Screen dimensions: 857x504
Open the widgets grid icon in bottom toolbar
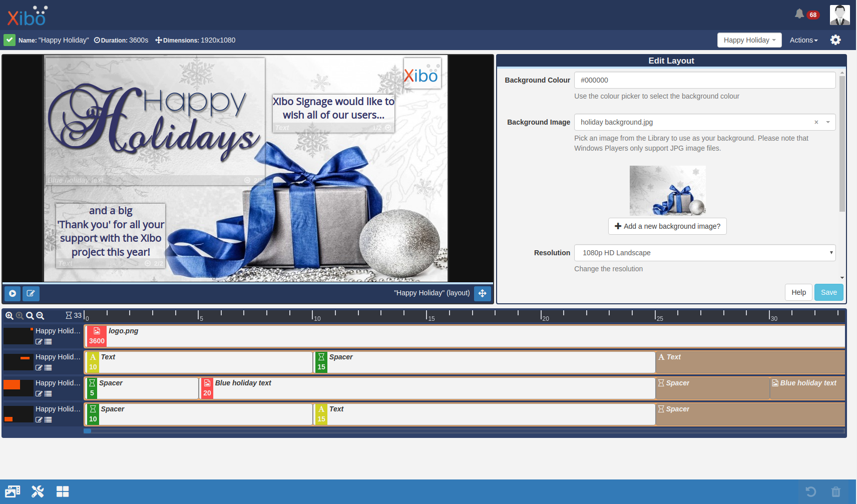63,491
